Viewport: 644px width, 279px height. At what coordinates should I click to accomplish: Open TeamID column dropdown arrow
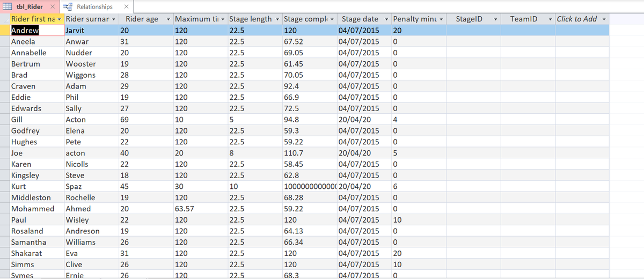(x=550, y=19)
